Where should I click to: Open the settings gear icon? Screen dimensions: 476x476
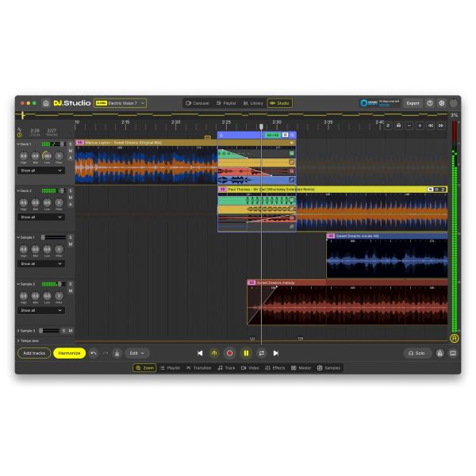pos(442,103)
